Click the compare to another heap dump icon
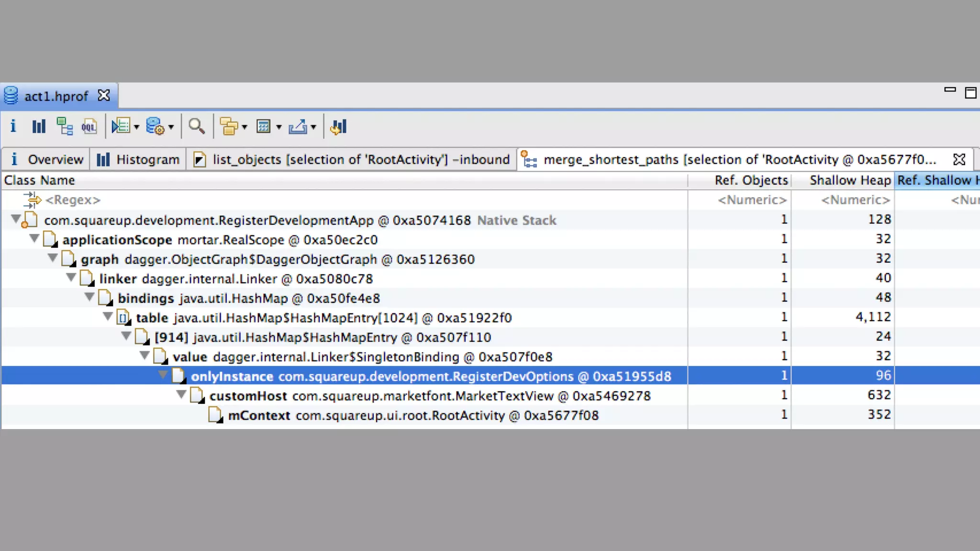 click(x=338, y=127)
